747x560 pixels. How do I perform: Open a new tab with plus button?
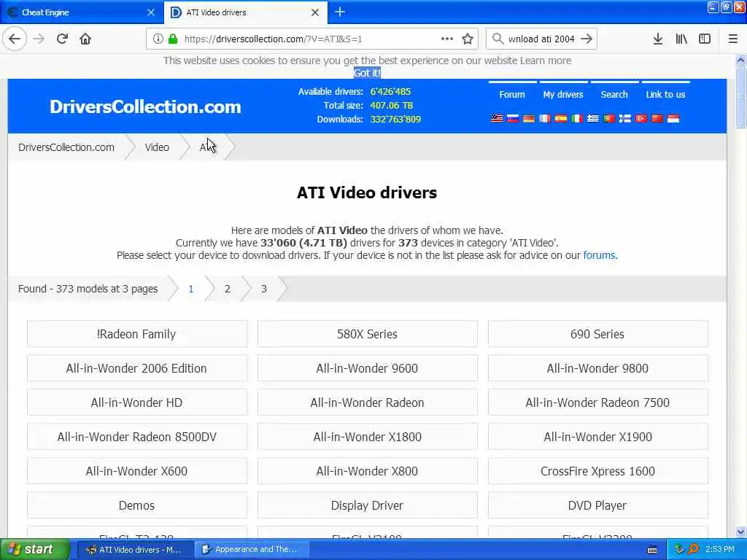[340, 12]
